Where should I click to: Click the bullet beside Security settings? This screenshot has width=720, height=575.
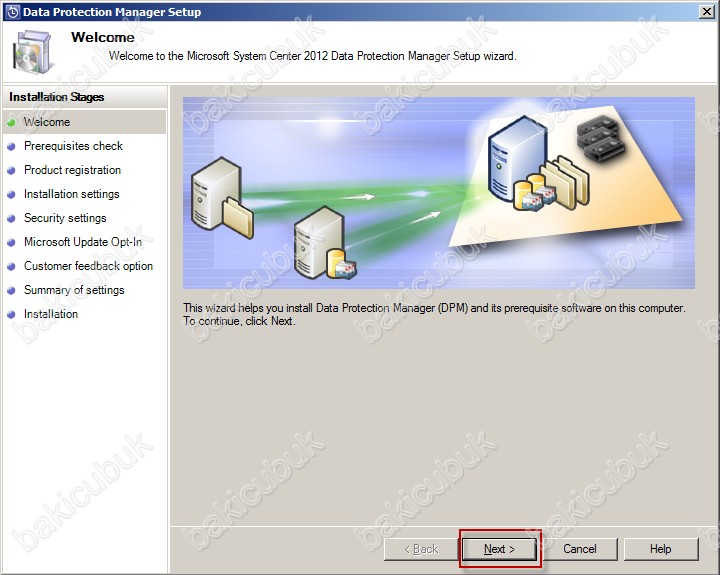[11, 219]
